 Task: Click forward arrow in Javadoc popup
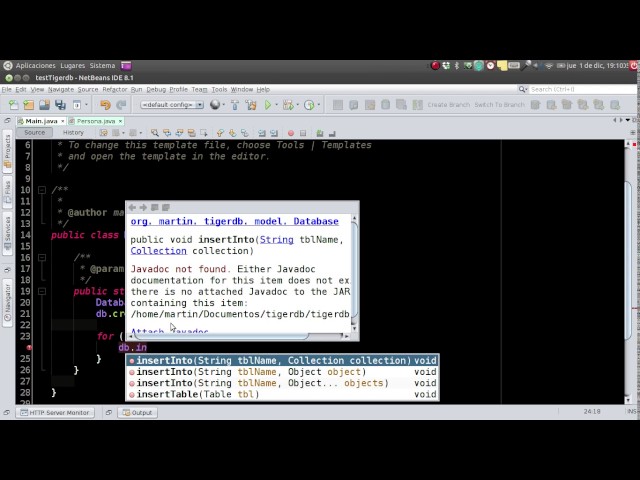click(x=143, y=207)
